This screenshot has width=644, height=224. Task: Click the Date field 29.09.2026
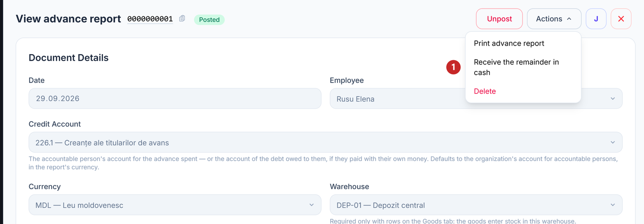[175, 98]
